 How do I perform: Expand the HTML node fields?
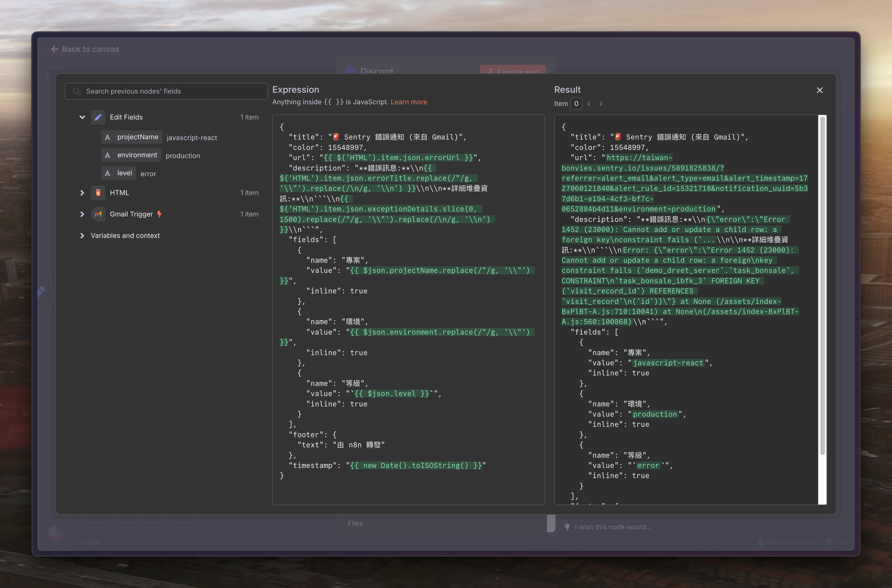(82, 193)
